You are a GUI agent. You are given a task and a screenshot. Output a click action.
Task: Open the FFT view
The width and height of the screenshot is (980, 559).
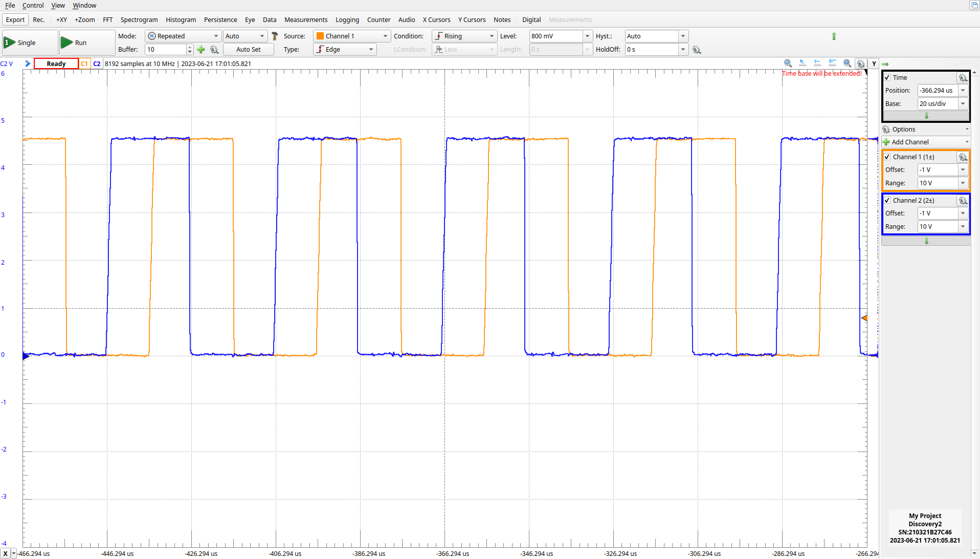coord(107,19)
